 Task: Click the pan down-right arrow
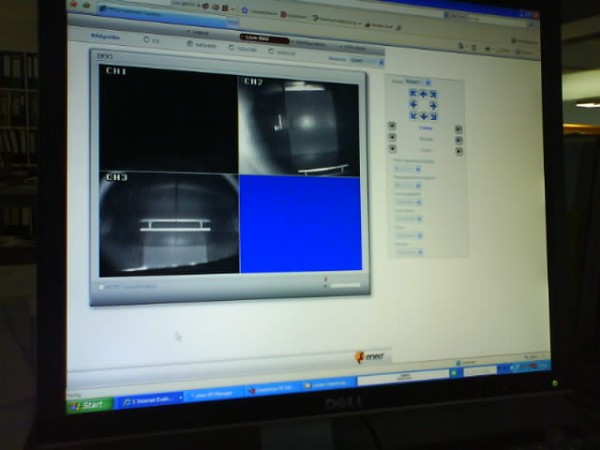434,116
